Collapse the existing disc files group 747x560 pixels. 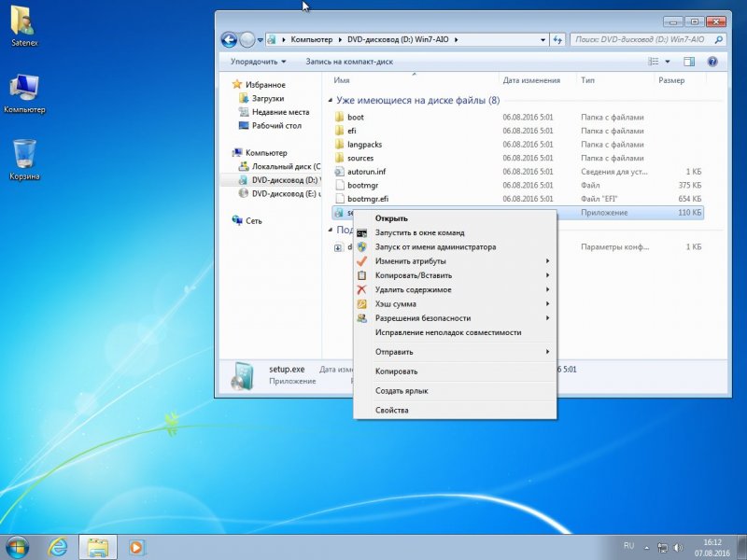tap(331, 101)
